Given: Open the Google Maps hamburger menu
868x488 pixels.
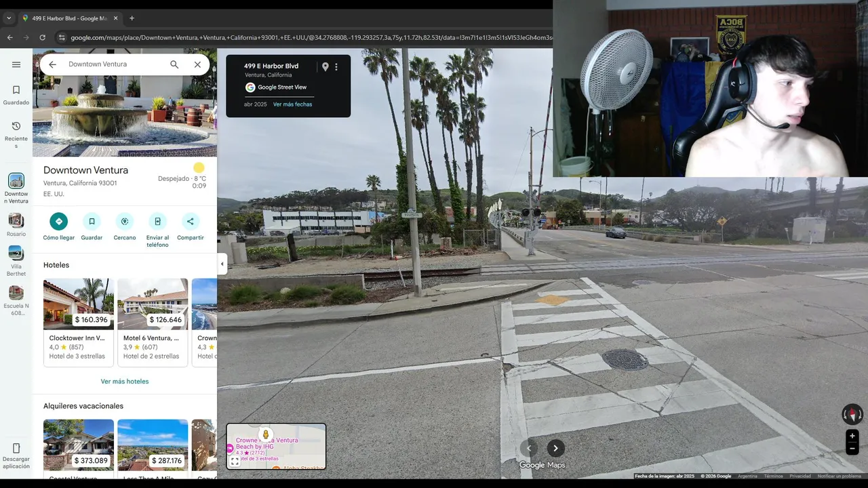Looking at the screenshot, I should 16,64.
